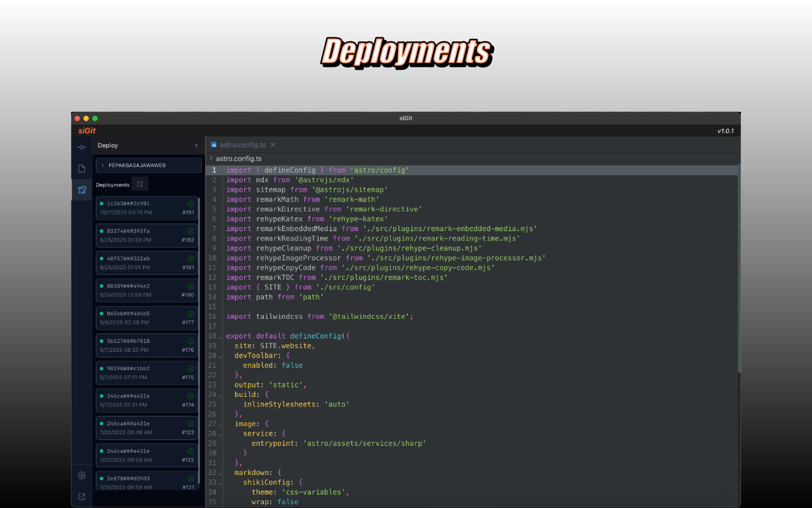Switch to the astro.config.ts editor tab
812x508 pixels.
point(243,145)
